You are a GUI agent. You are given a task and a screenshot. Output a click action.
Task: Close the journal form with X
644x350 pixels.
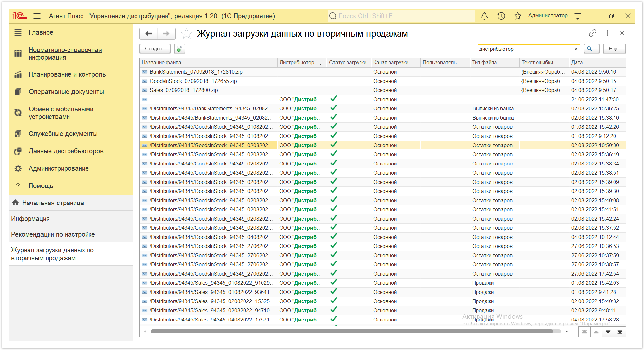point(622,33)
